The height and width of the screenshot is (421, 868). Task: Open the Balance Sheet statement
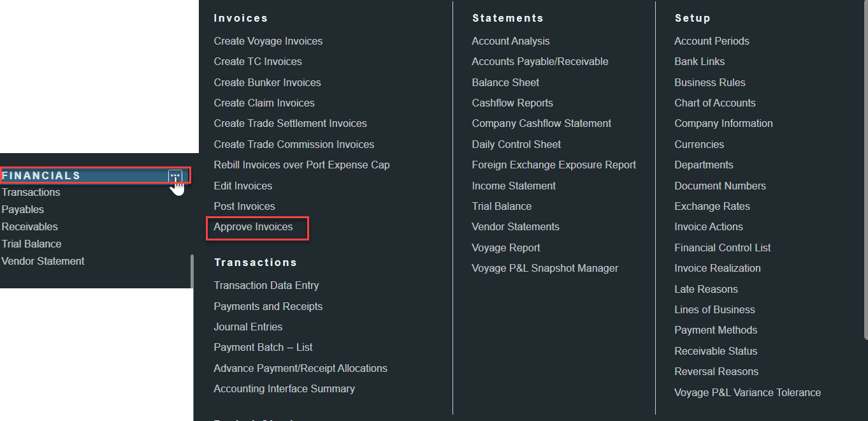[505, 83]
